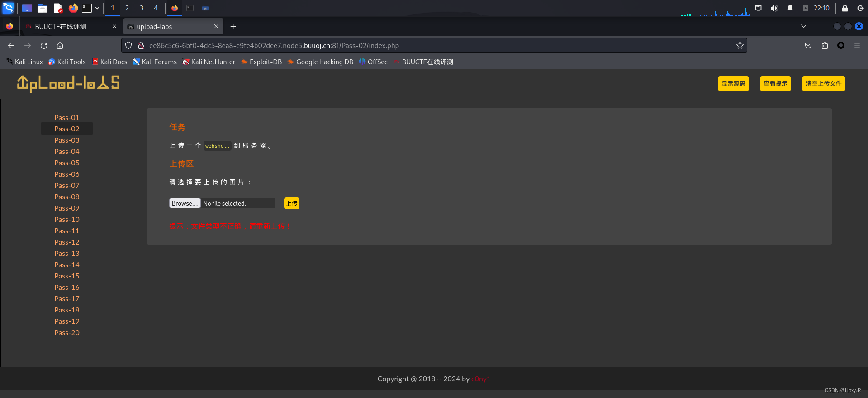
Task: Click the red error hint message
Action: 230,226
